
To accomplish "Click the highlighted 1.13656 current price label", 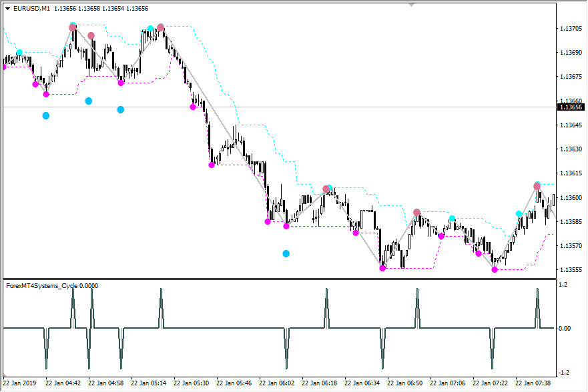I will pyautogui.click(x=570, y=107).
